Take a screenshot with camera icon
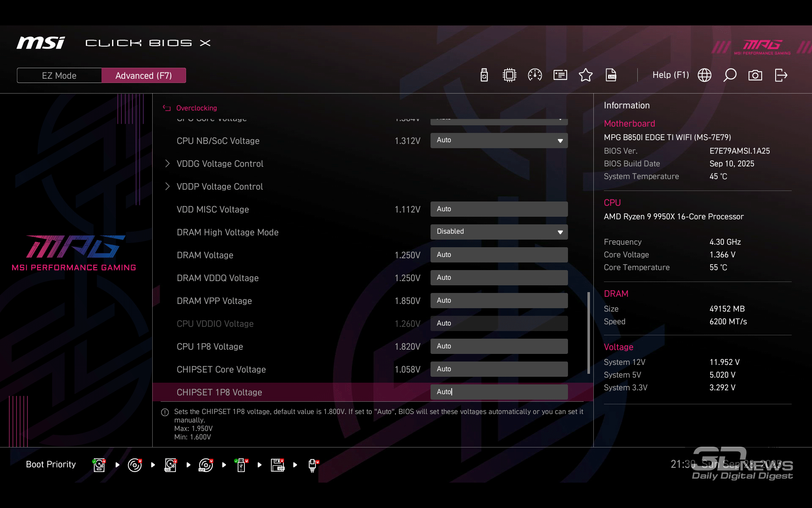This screenshot has width=812, height=508. coord(755,75)
